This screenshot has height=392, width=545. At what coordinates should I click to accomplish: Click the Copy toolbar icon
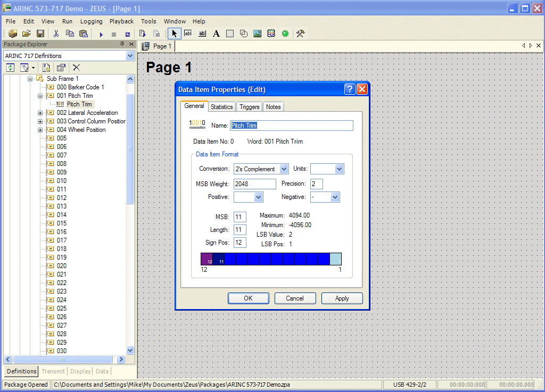tap(70, 34)
